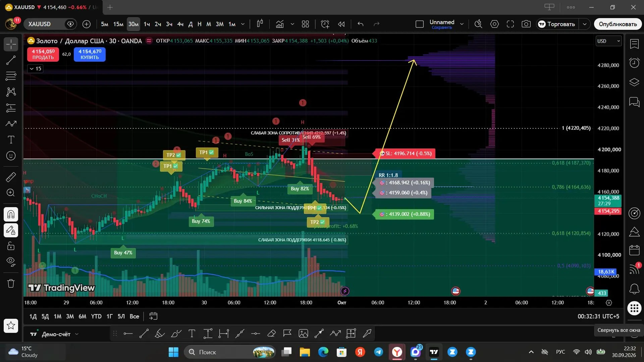Click the Опубликовать button
This screenshot has width=644, height=362.
(618, 24)
